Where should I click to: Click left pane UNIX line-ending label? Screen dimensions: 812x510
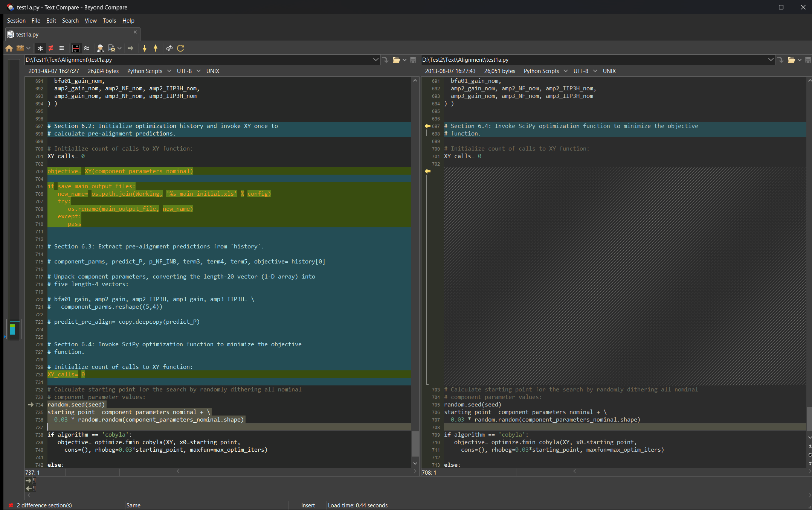click(x=213, y=71)
